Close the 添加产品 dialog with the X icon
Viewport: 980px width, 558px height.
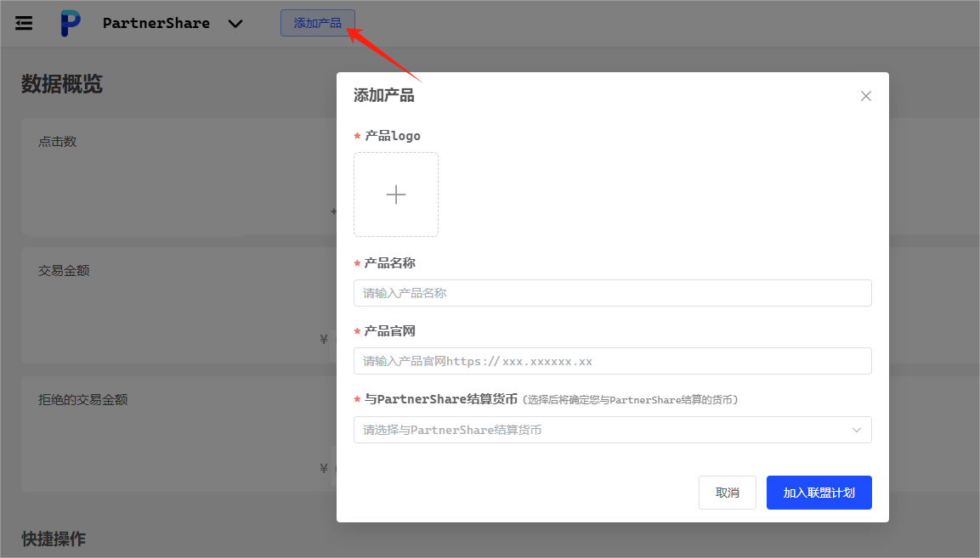coord(865,96)
